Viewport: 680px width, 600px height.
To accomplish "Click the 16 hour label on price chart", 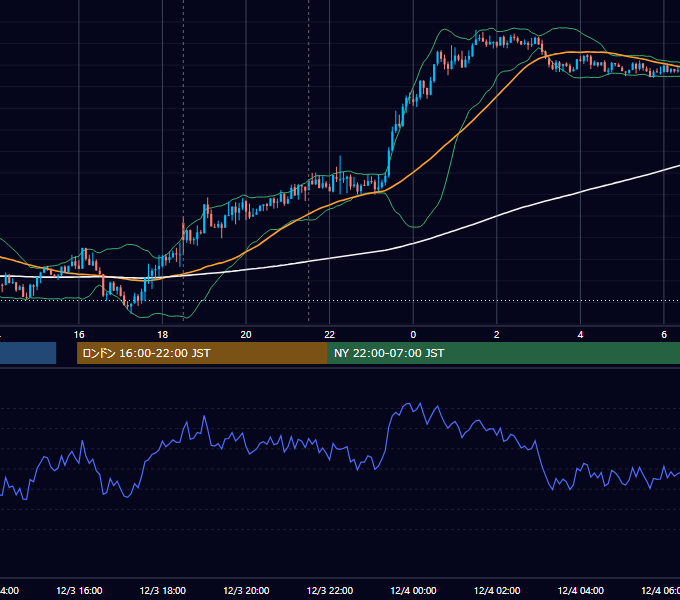I will pyautogui.click(x=79, y=335).
